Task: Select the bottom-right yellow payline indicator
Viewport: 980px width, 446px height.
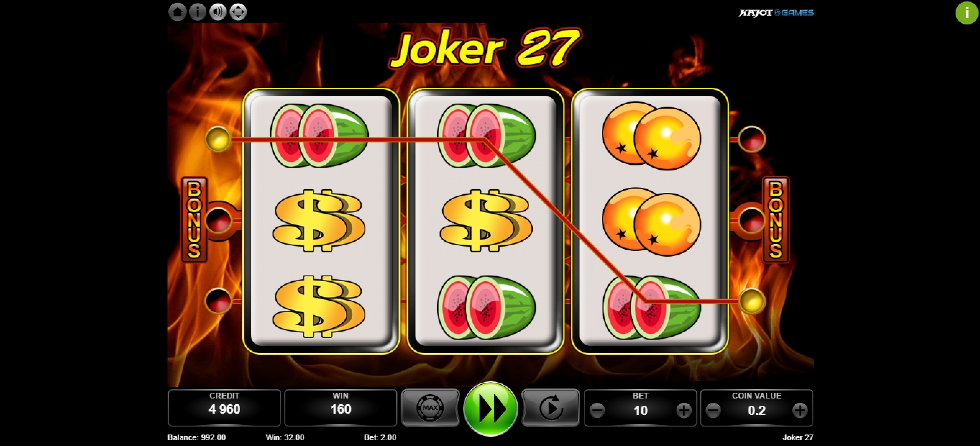Action: click(x=752, y=301)
